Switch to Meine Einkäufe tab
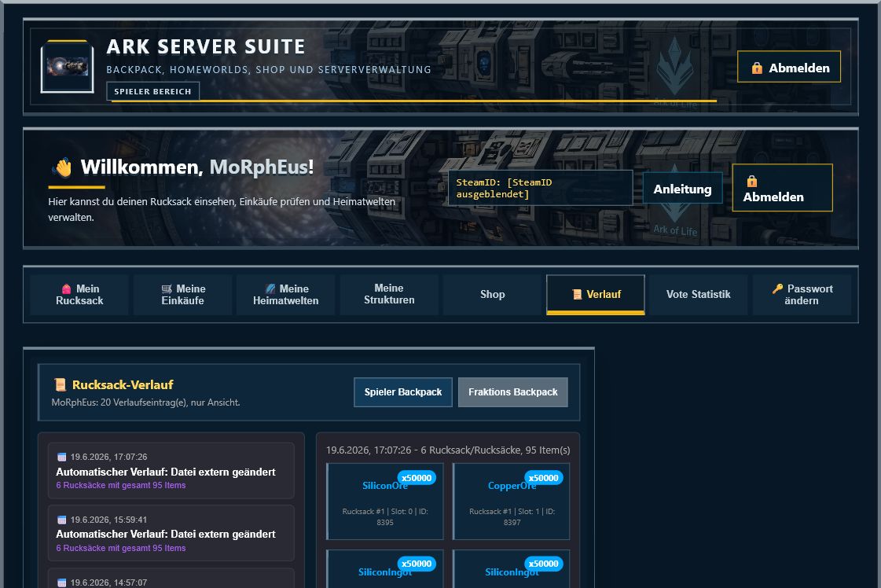This screenshot has height=588, width=881. point(182,295)
